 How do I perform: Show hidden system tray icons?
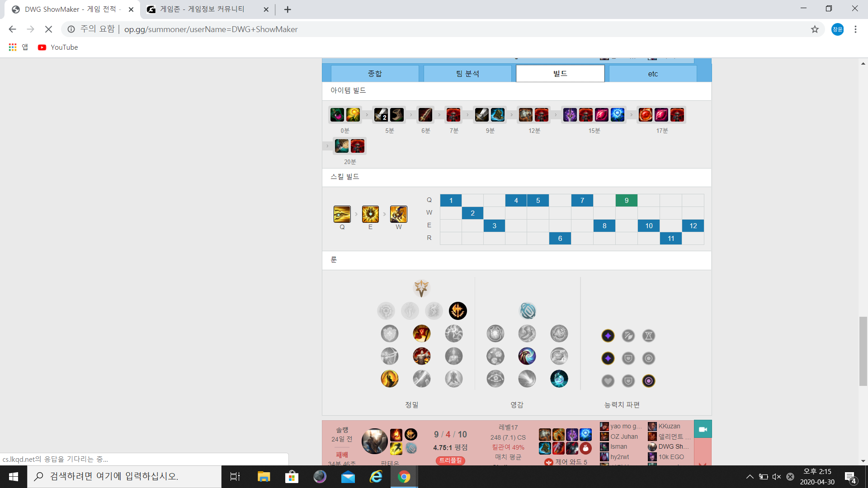(x=750, y=477)
